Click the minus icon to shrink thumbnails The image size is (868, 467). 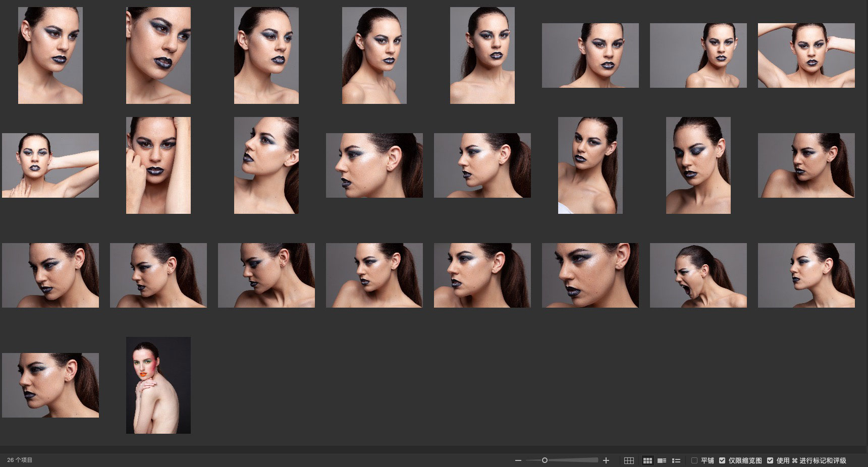(x=518, y=460)
